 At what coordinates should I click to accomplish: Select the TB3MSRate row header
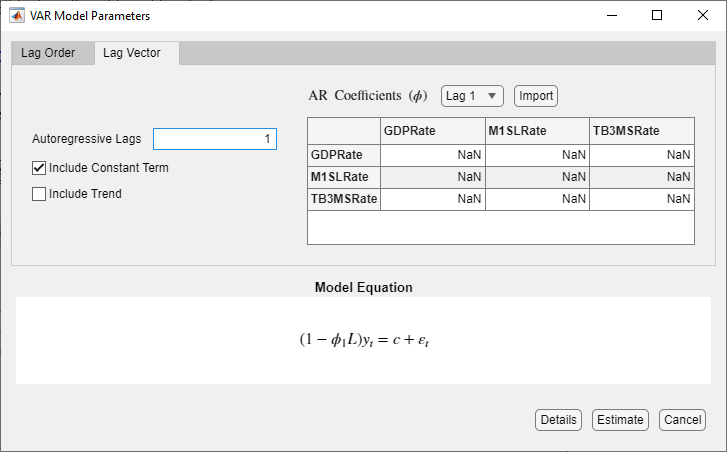pyautogui.click(x=344, y=199)
